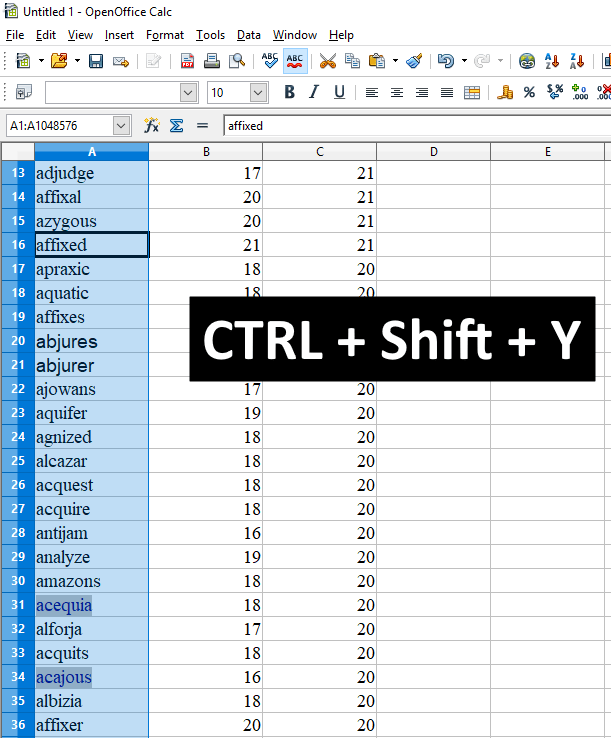Open the Window menu
Screen dimensions: 611x738
[295, 35]
